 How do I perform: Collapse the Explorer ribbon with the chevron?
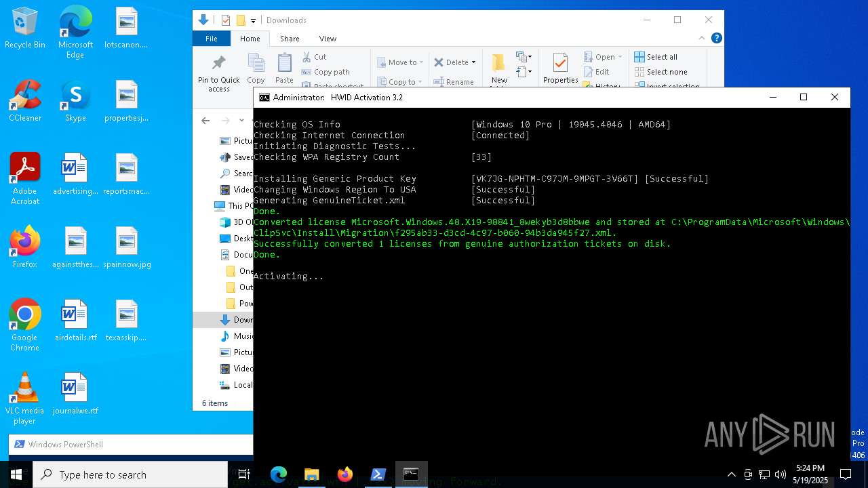coord(703,39)
